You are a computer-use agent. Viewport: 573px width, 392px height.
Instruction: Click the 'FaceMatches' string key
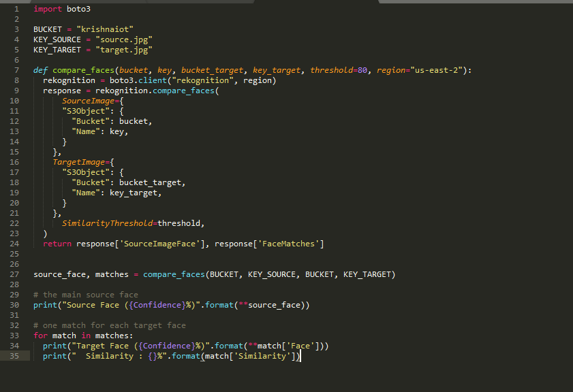point(288,244)
